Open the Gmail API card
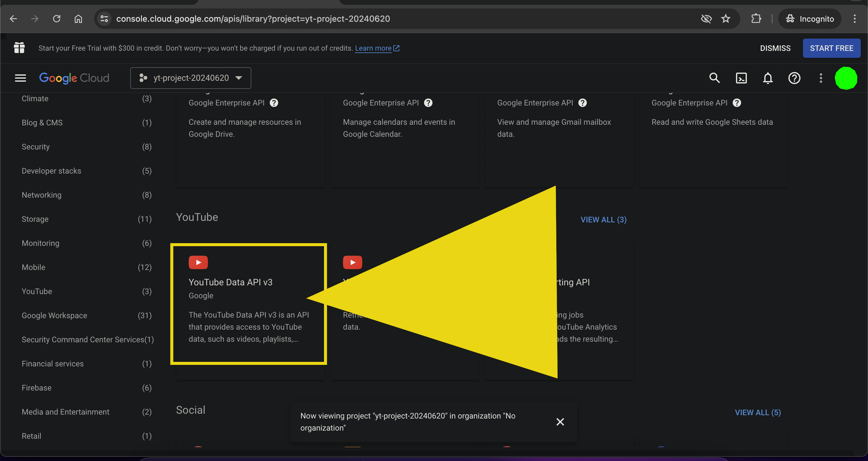Image resolution: width=868 pixels, height=461 pixels. click(559, 140)
